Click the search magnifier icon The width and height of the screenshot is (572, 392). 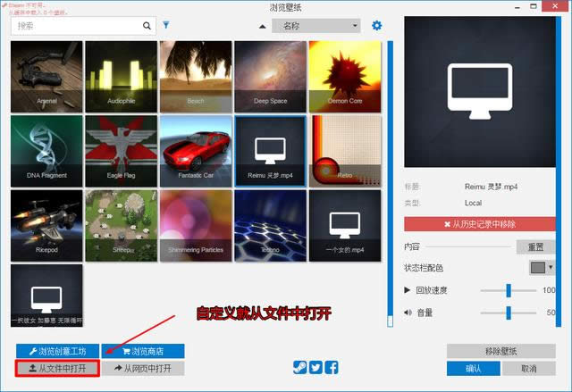click(x=148, y=27)
